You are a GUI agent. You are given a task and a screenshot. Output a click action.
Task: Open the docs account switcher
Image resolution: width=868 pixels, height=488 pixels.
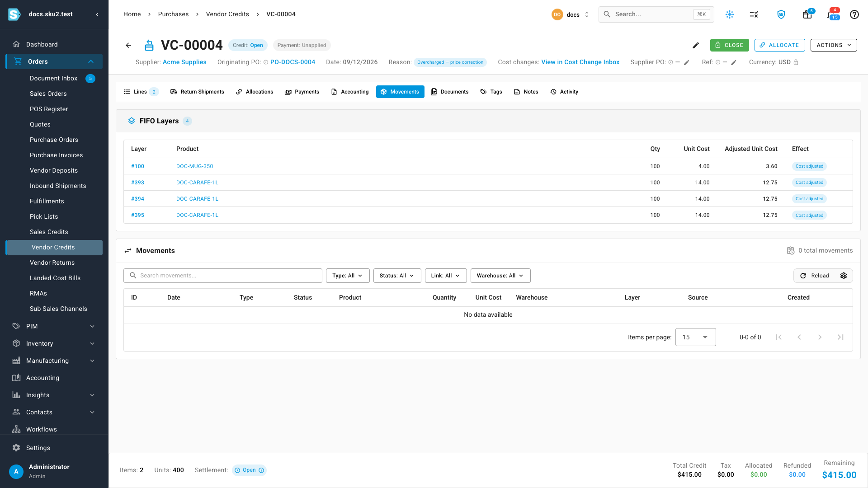coord(571,14)
